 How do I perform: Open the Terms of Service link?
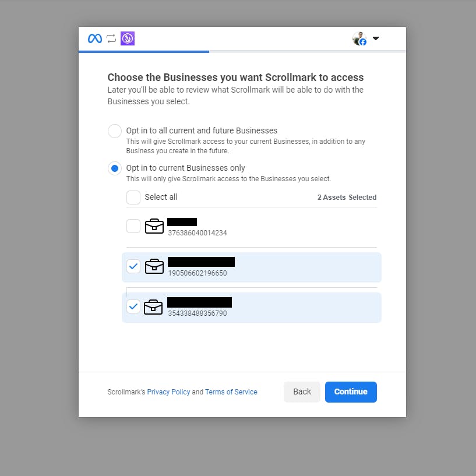(231, 392)
